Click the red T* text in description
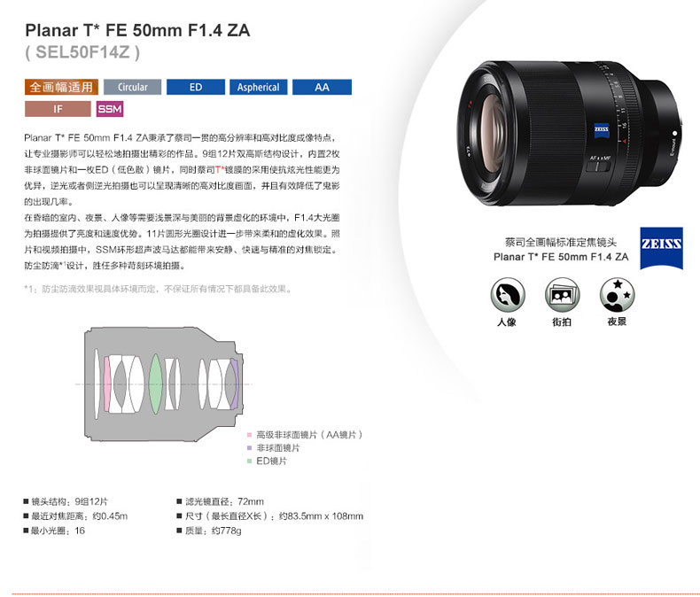700x597 pixels. click(x=220, y=169)
